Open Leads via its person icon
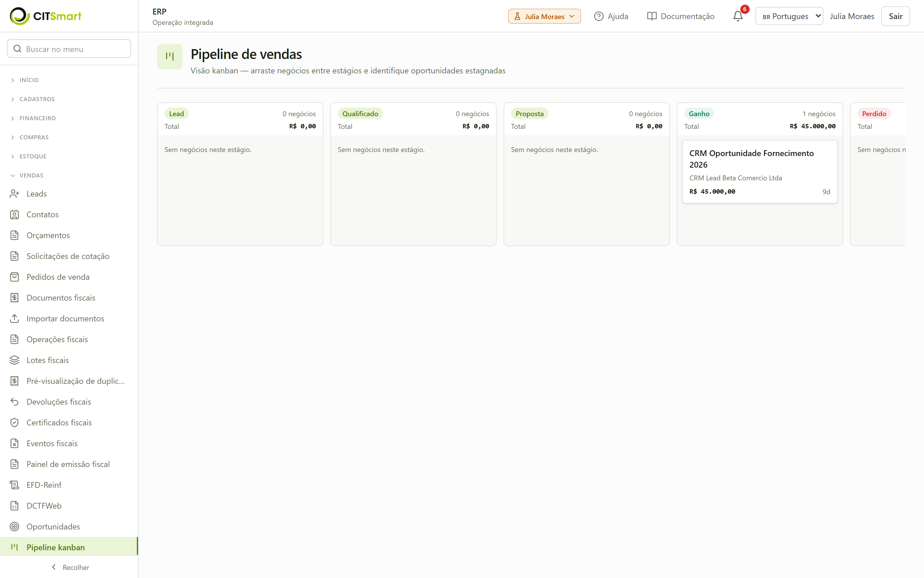This screenshot has width=924, height=578. (x=14, y=194)
